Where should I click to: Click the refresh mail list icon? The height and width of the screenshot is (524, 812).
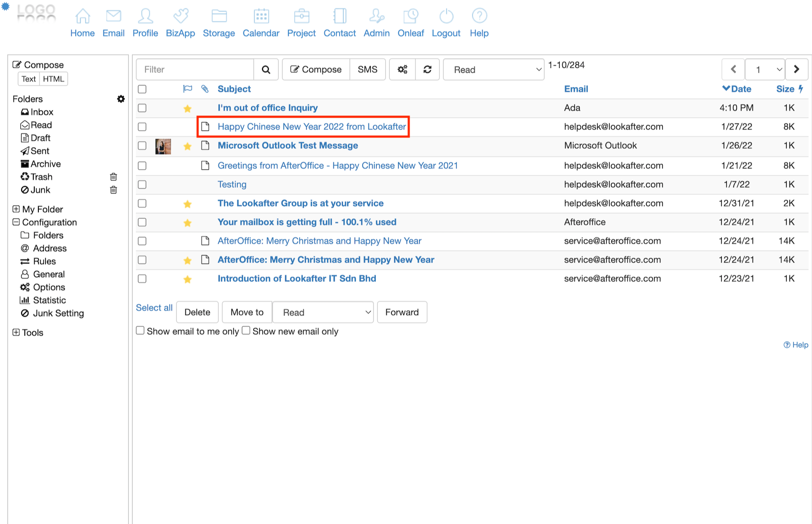pyautogui.click(x=427, y=69)
